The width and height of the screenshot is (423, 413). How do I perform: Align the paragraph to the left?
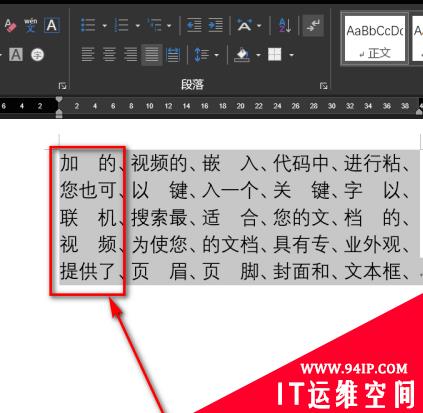[x=88, y=55]
